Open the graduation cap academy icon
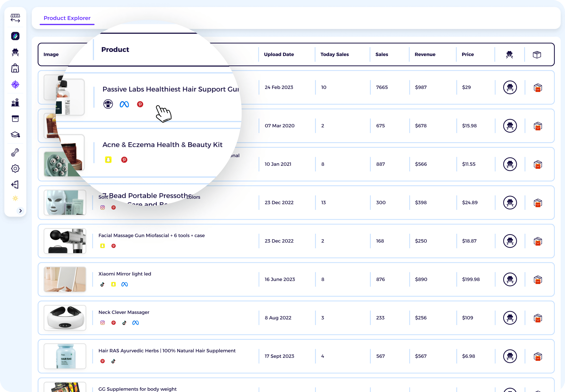This screenshot has height=392, width=565. pyautogui.click(x=15, y=135)
